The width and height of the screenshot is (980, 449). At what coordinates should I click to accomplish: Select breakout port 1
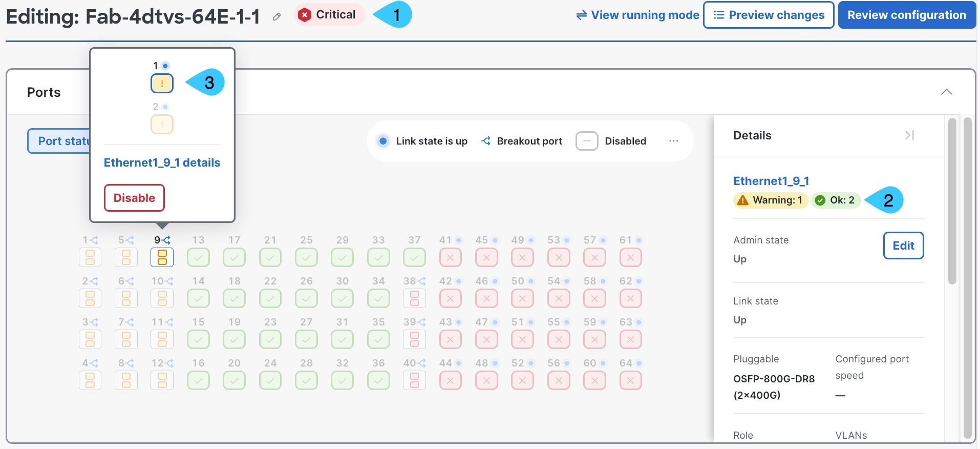click(90, 257)
